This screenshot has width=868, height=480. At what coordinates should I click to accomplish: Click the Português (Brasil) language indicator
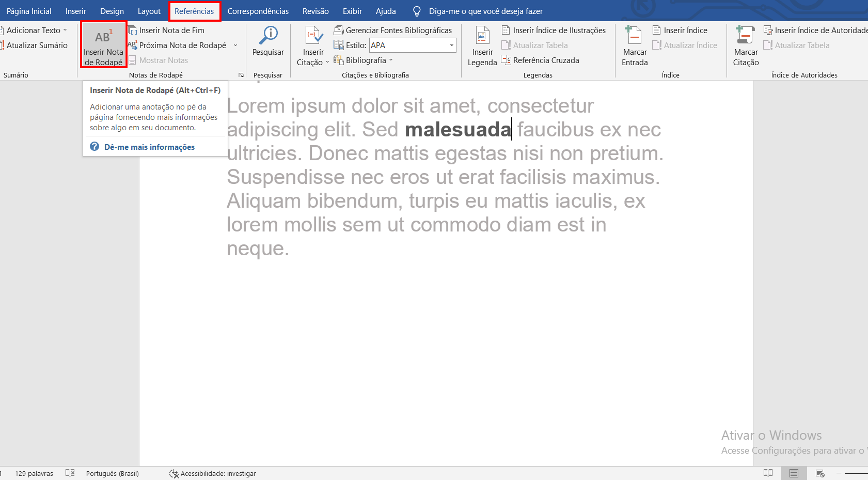point(113,473)
